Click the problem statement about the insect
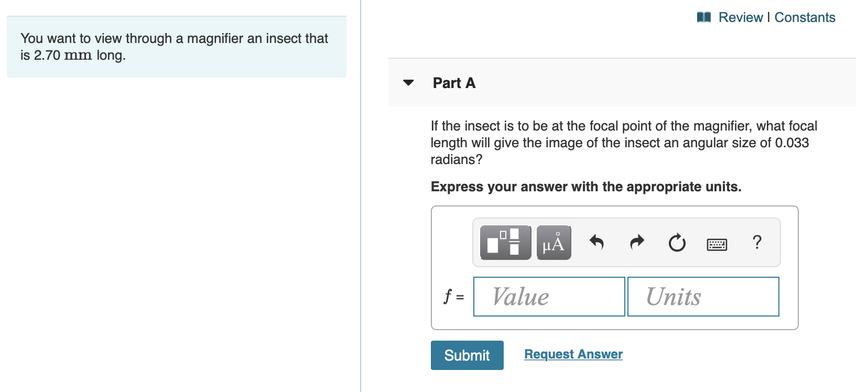The height and width of the screenshot is (392, 868). (175, 47)
